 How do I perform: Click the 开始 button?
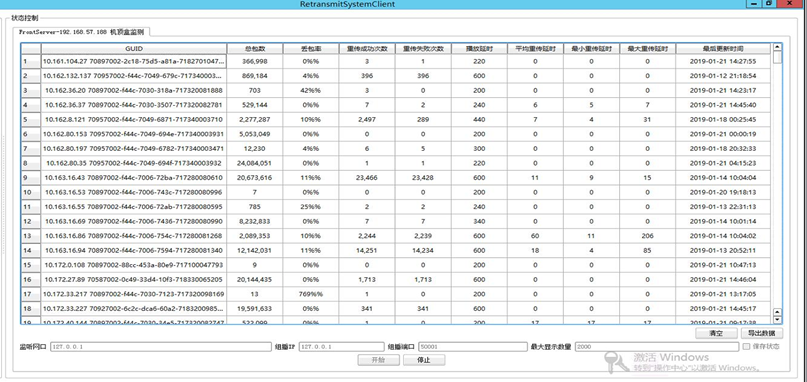pos(378,360)
